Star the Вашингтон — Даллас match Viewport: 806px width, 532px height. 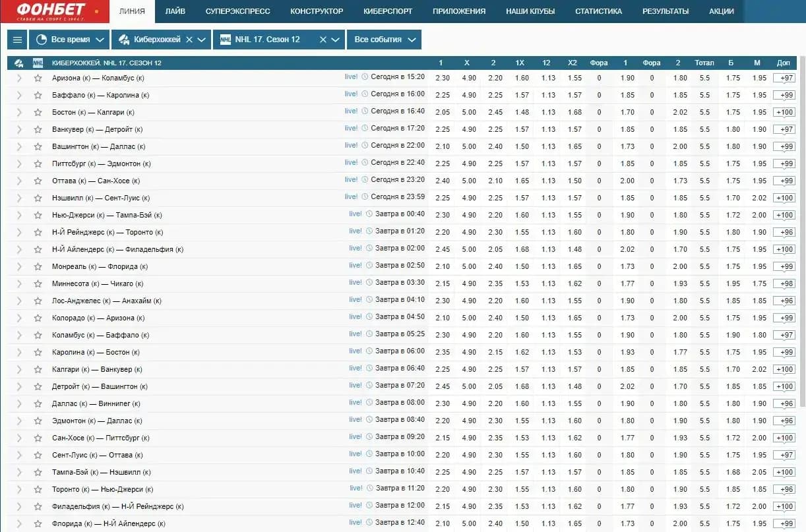[38, 146]
